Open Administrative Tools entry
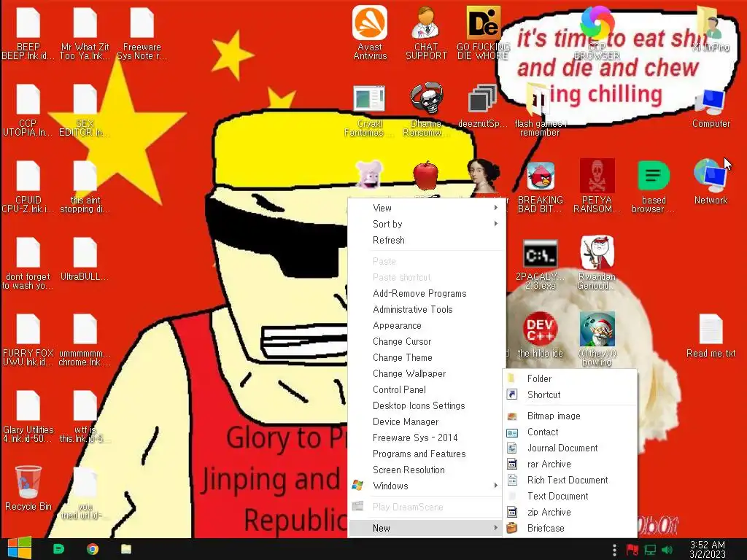The image size is (747, 560). pyautogui.click(x=426, y=309)
